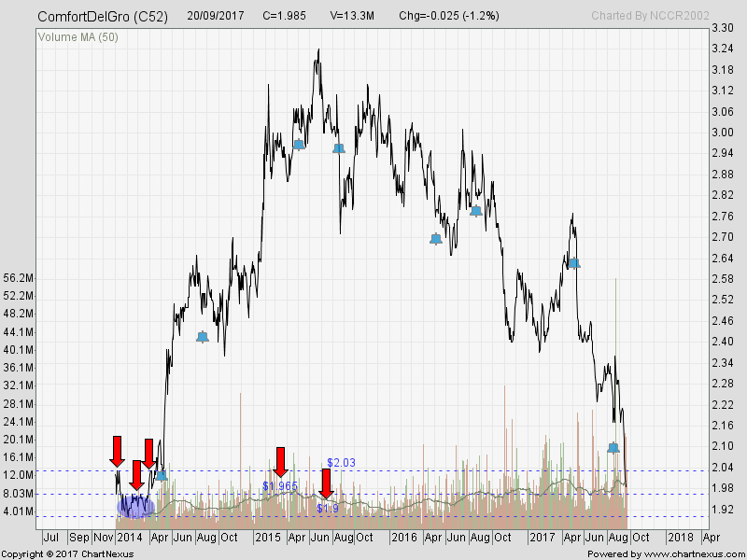Click the bell alert marker near the April 2015 peak
This screenshot has width=747, height=560.
[x=297, y=145]
